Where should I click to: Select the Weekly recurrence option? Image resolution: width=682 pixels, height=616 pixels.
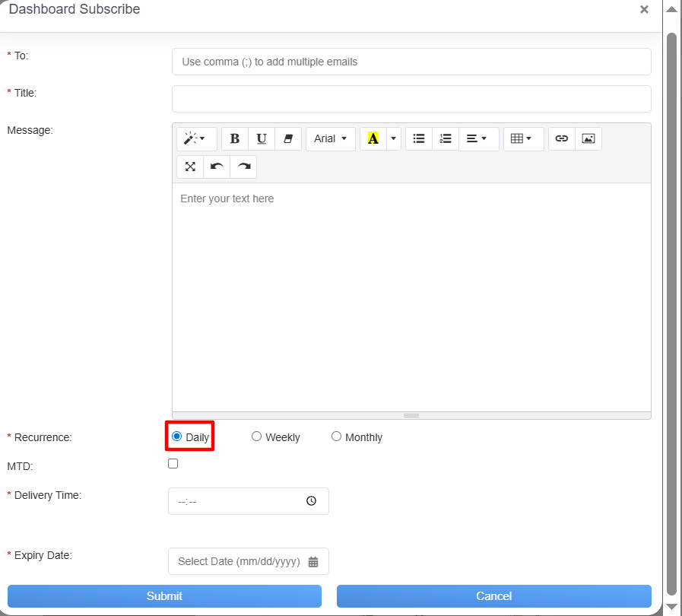pos(257,437)
